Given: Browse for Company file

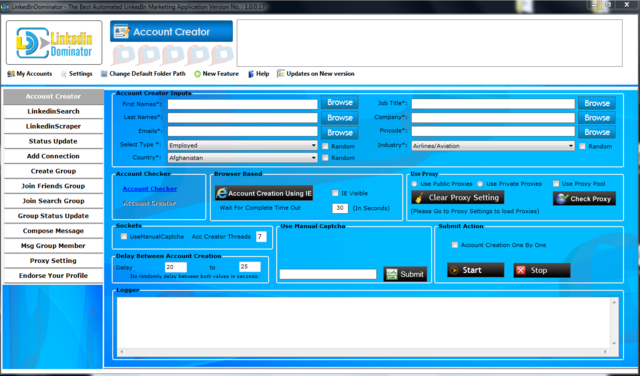Looking at the screenshot, I should tap(597, 118).
